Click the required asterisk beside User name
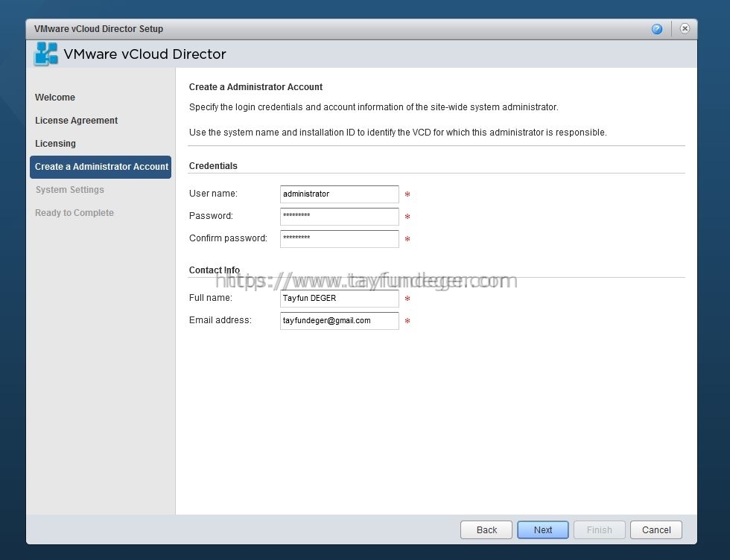Image resolution: width=730 pixels, height=560 pixels. tap(407, 194)
